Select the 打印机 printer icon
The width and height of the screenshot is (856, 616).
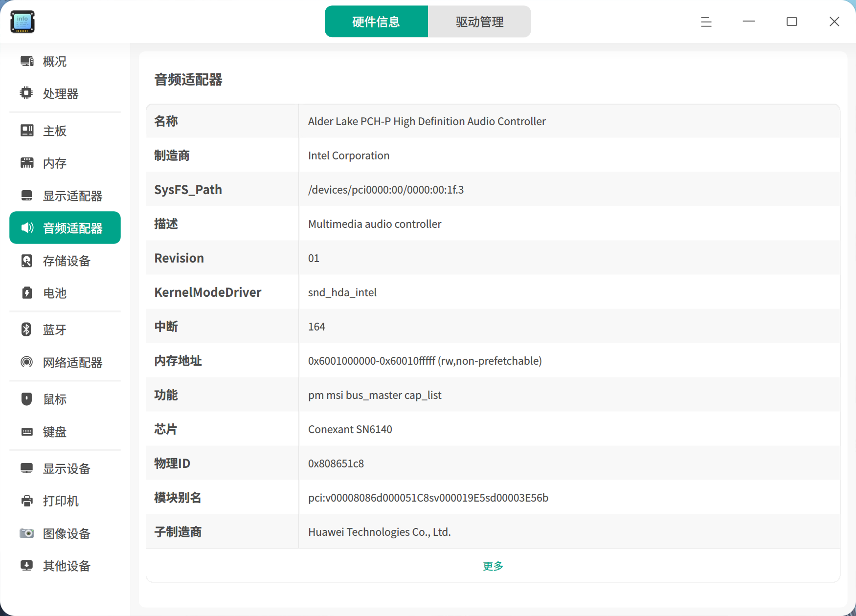pos(27,501)
